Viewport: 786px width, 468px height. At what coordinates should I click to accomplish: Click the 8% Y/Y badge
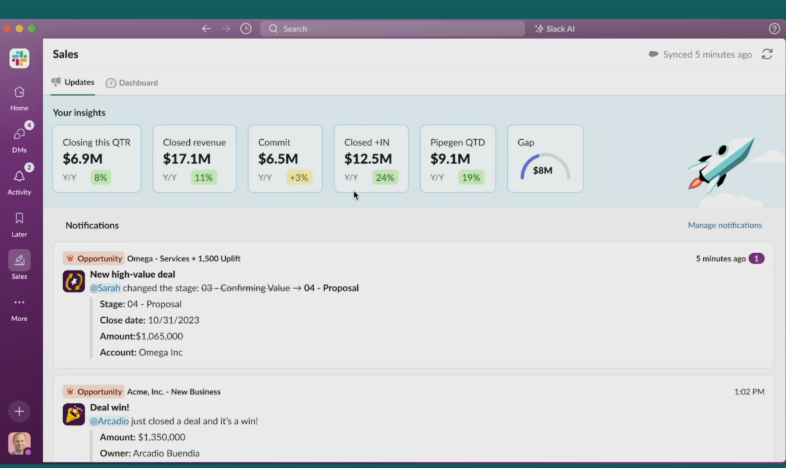tap(101, 177)
